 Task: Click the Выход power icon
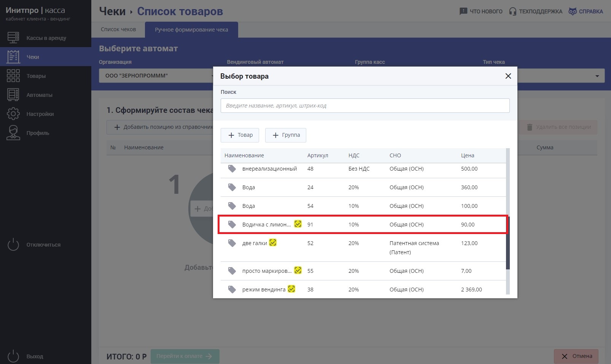pos(13,356)
